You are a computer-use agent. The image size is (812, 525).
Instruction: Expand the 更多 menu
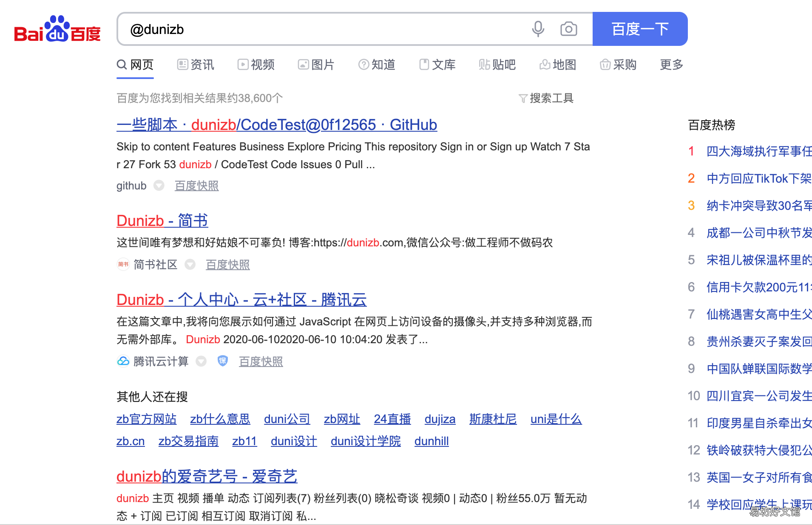(672, 65)
